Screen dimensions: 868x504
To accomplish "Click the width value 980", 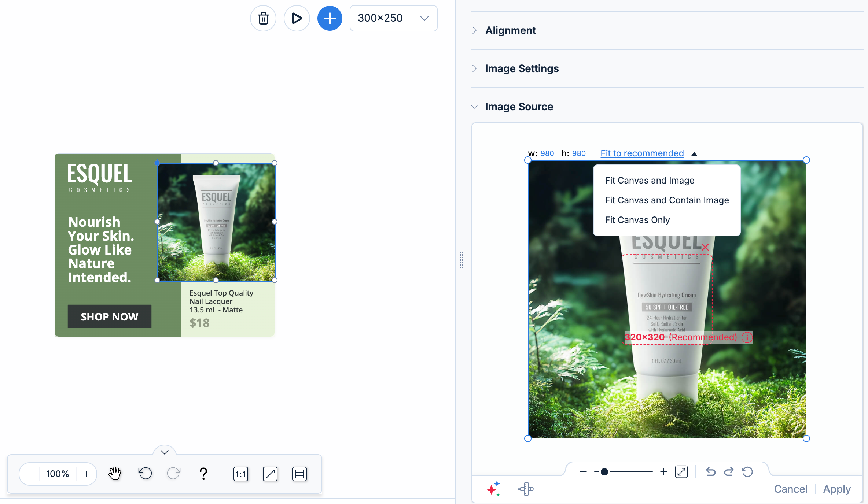I will 547,153.
